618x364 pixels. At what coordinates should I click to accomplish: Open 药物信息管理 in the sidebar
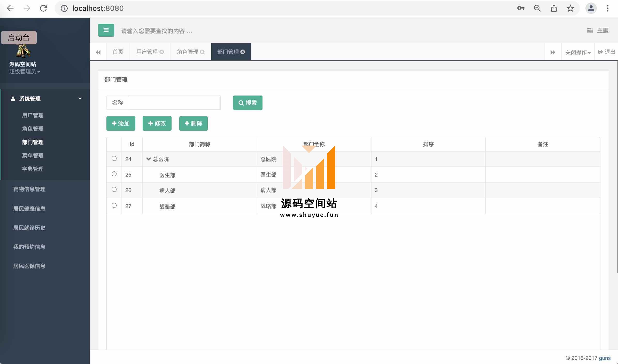(29, 189)
